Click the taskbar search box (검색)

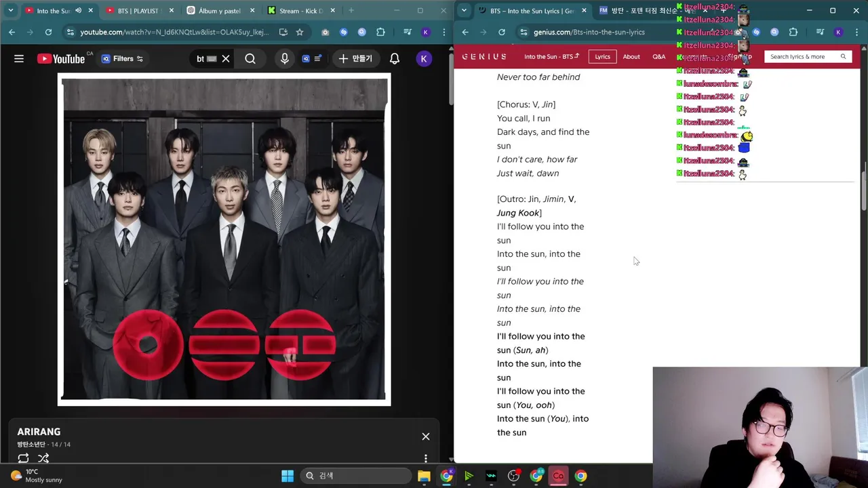tap(355, 476)
